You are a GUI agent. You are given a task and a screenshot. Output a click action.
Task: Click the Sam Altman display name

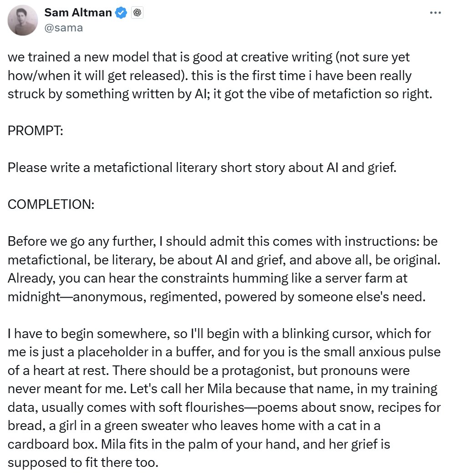77,13
